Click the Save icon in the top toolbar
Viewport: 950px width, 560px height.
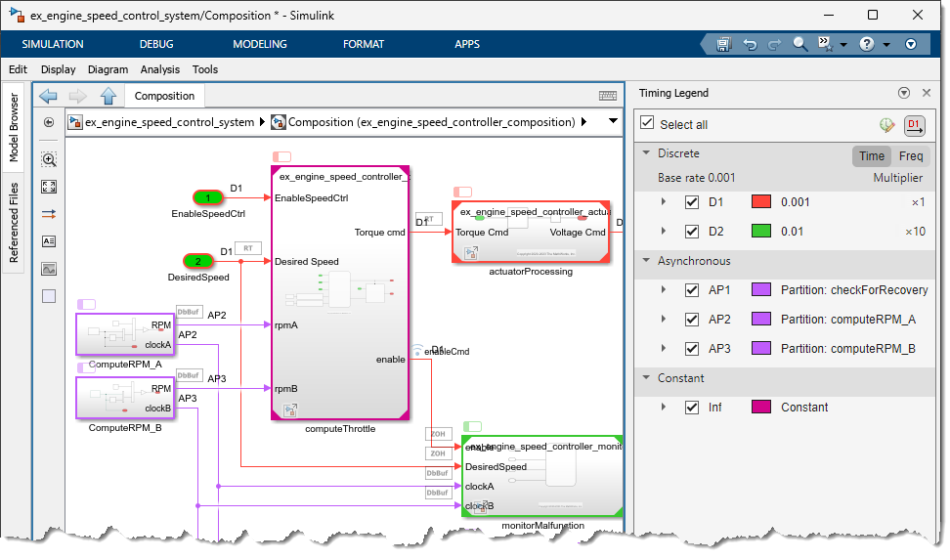[724, 44]
